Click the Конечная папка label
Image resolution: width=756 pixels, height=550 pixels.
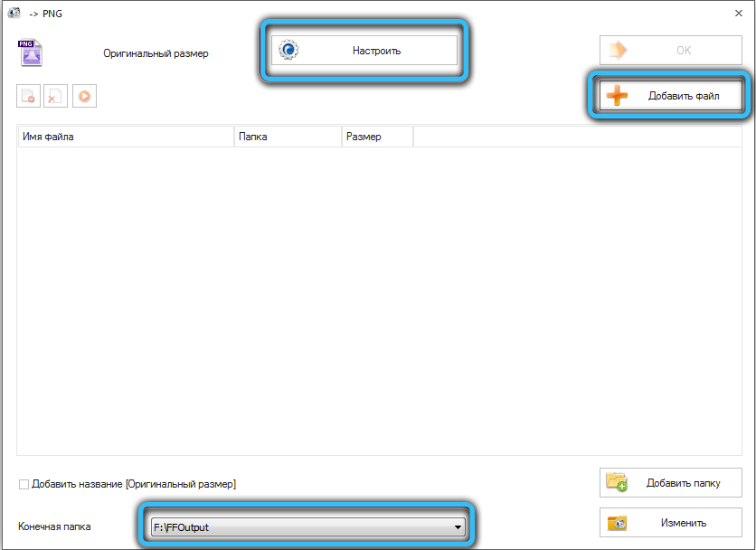tap(54, 526)
